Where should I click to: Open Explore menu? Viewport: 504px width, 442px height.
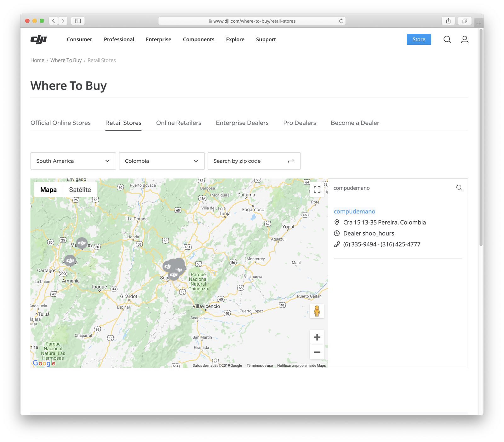point(235,39)
